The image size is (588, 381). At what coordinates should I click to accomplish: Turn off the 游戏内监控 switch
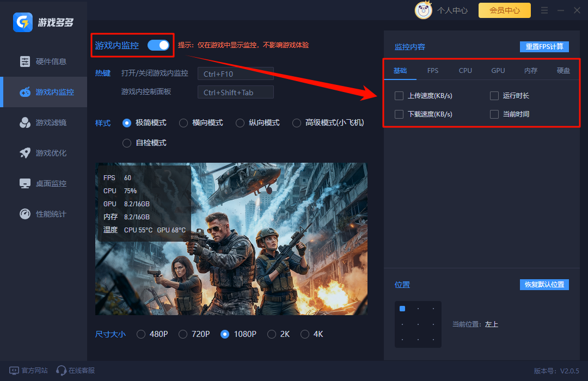click(x=158, y=45)
